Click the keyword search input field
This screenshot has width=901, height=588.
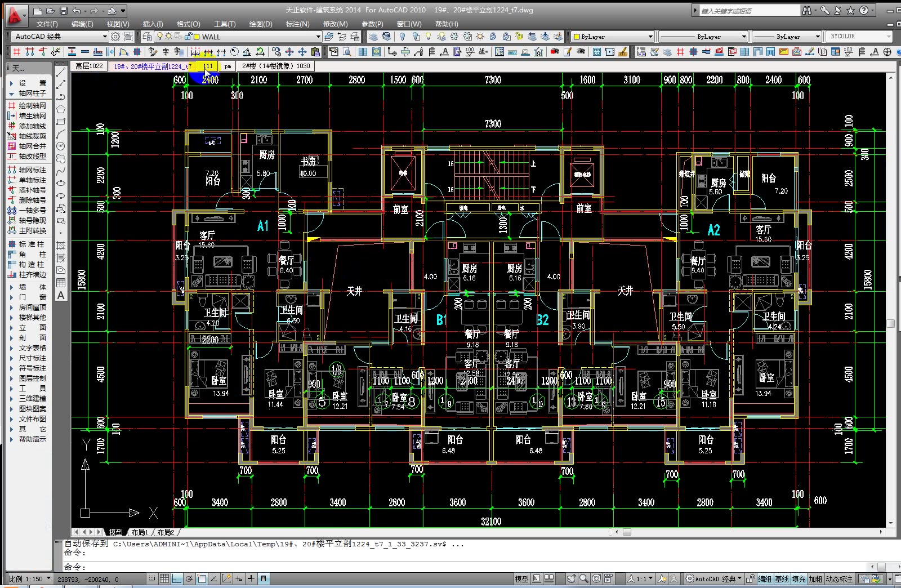(749, 11)
